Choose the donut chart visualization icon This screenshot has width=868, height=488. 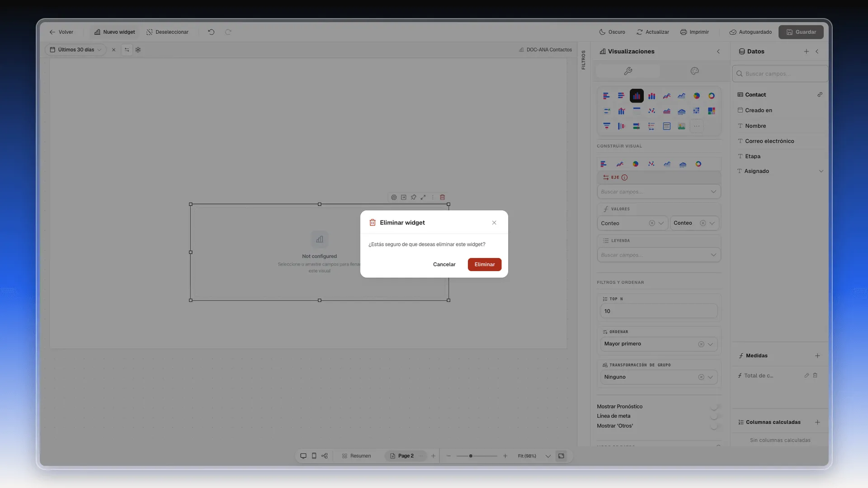pos(711,96)
